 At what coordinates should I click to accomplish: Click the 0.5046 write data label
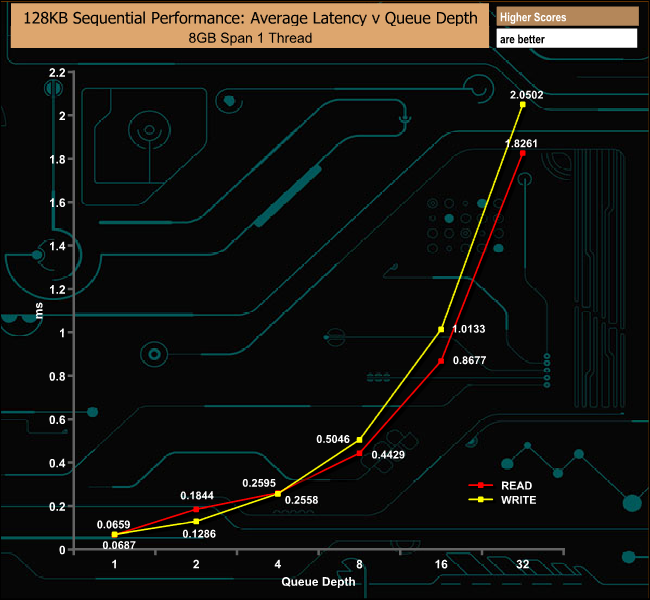tap(333, 439)
